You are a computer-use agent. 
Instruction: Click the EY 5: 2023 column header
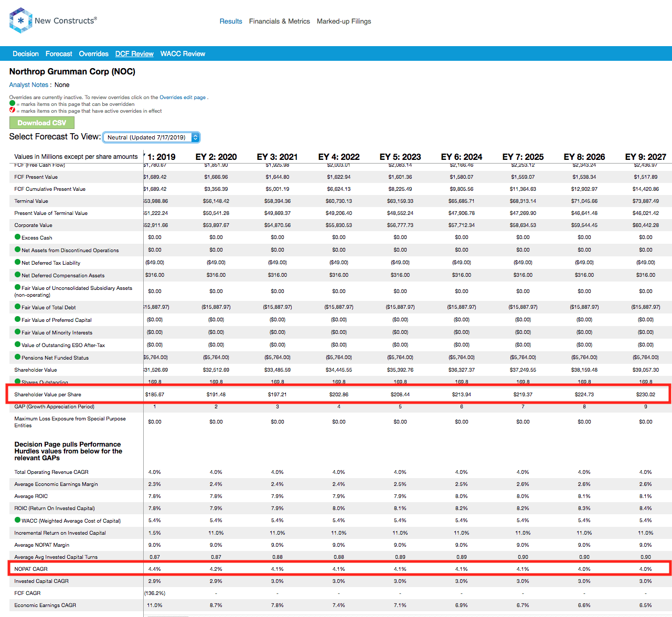tap(400, 157)
